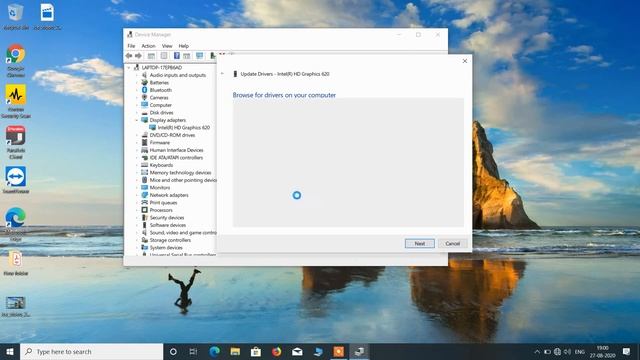Select Intel(R) HD Graphics 620 device
This screenshot has height=360, width=640.
[180, 127]
